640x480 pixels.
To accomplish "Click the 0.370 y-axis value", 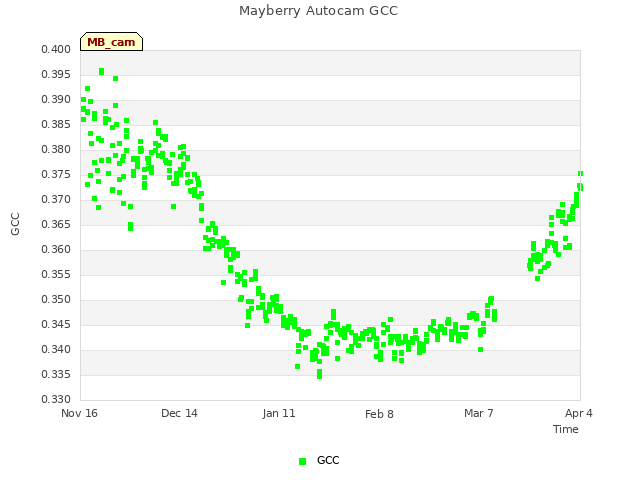I will [56, 200].
